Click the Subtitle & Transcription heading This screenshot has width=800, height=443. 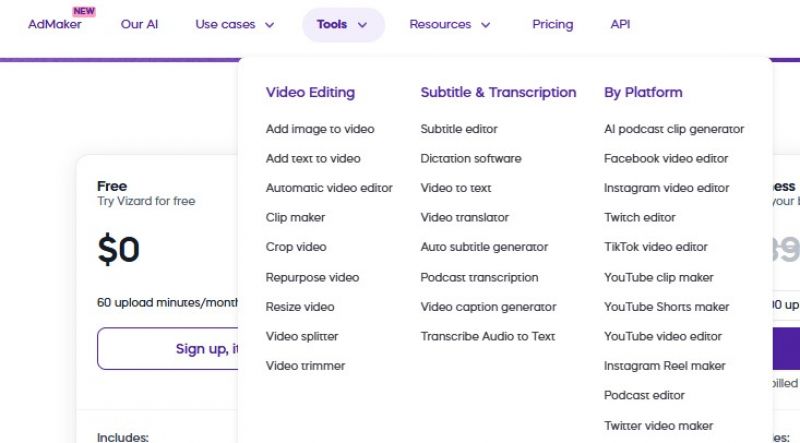click(x=498, y=92)
